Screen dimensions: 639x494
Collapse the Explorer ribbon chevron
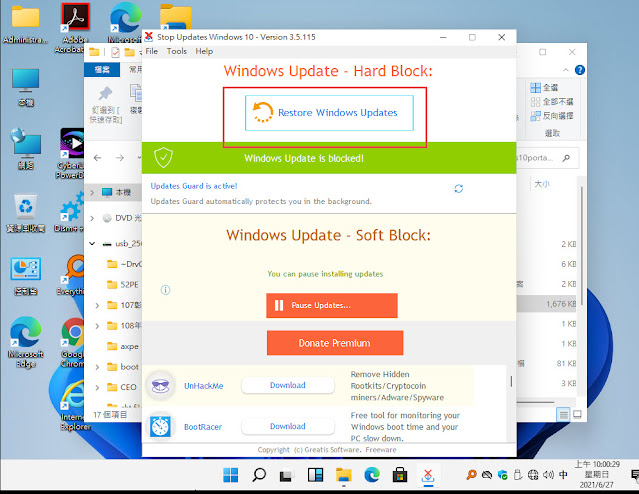(x=566, y=70)
